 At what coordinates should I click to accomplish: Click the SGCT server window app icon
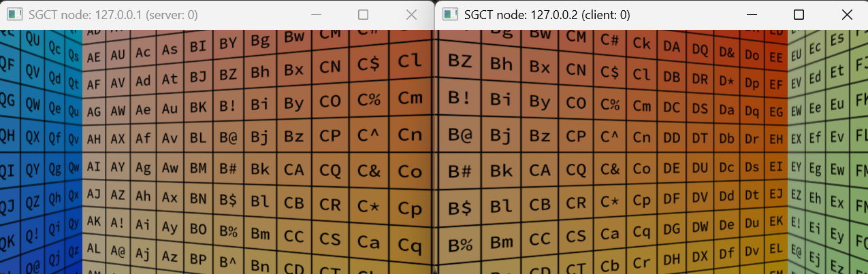(16, 14)
